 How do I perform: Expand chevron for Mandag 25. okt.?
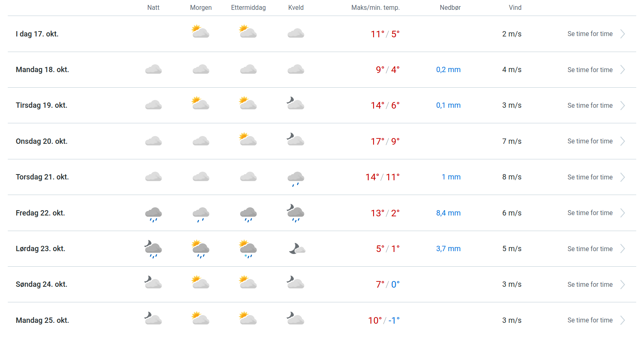[x=622, y=320]
